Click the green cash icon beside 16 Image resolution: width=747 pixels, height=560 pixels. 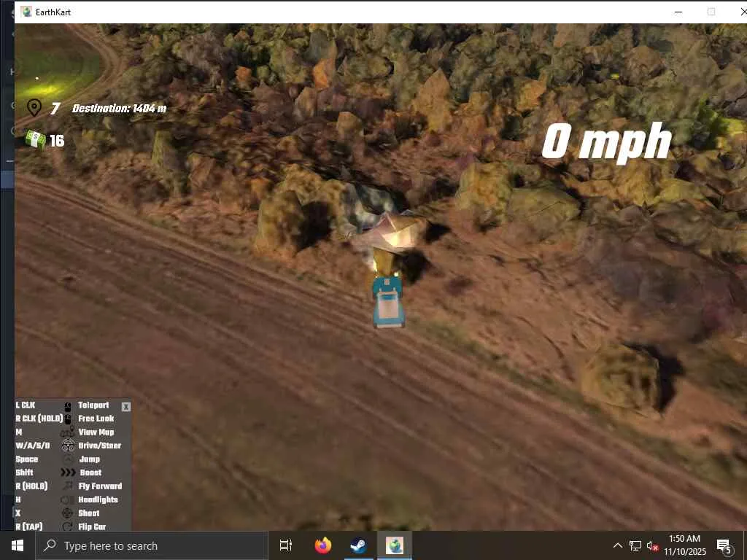pos(36,140)
